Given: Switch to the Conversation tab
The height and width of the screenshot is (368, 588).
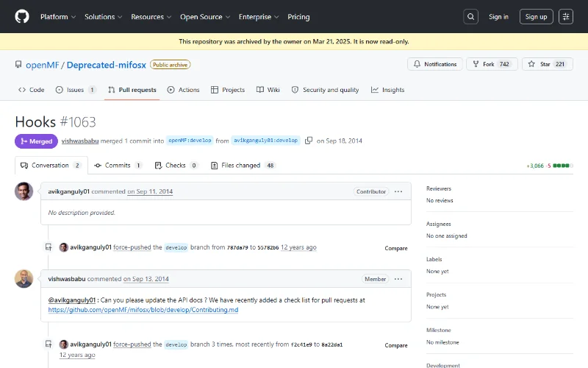Looking at the screenshot, I should (x=51, y=165).
